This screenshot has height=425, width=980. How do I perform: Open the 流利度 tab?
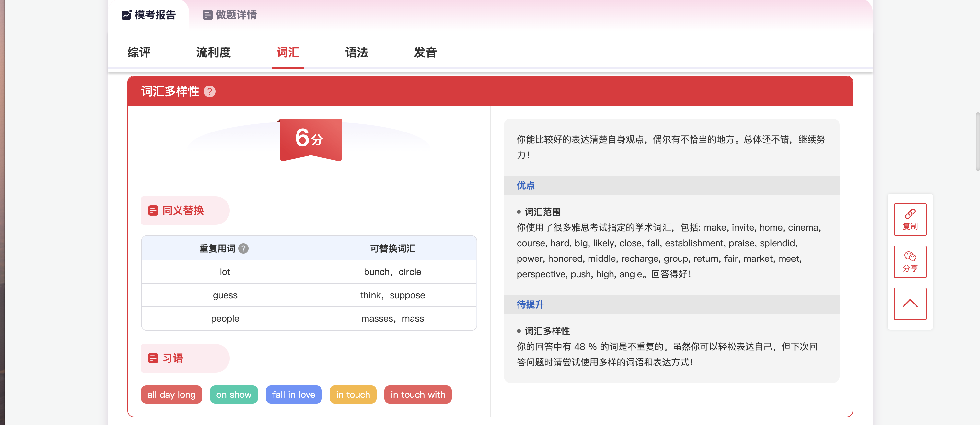pos(214,52)
